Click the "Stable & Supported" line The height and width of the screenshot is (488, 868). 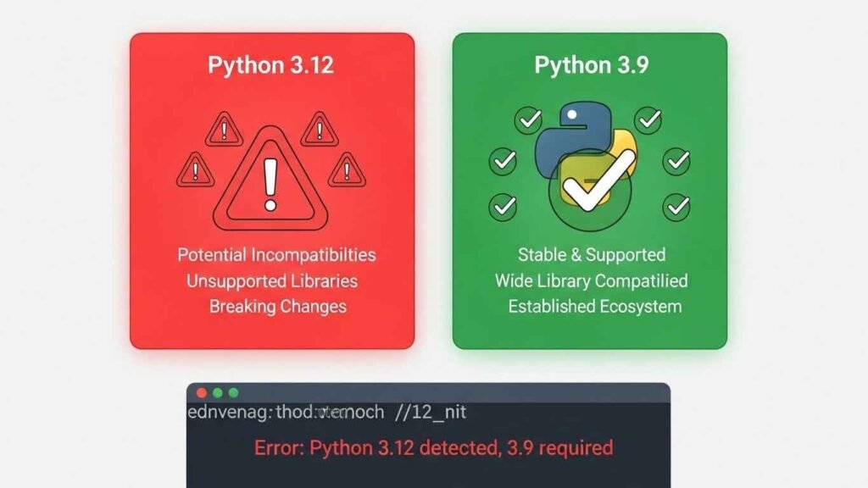point(592,254)
